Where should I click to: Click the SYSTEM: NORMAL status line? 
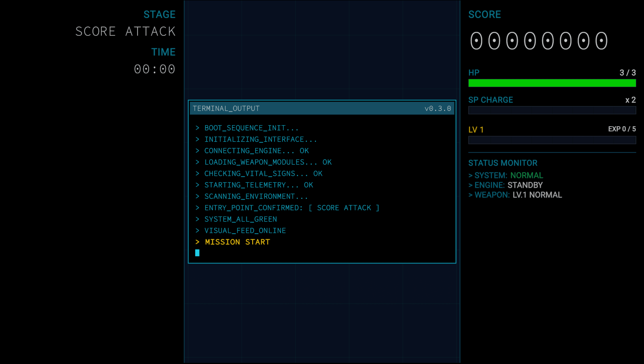click(x=506, y=175)
